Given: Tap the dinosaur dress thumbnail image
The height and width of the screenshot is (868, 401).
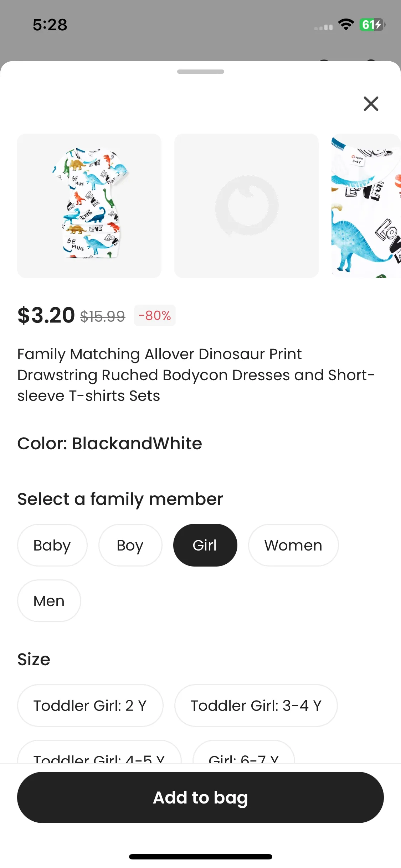Looking at the screenshot, I should coord(89,206).
